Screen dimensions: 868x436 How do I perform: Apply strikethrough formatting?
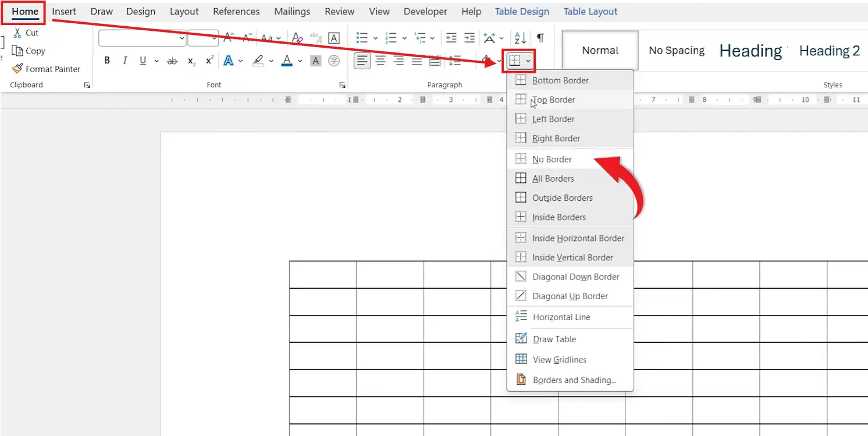pyautogui.click(x=172, y=61)
